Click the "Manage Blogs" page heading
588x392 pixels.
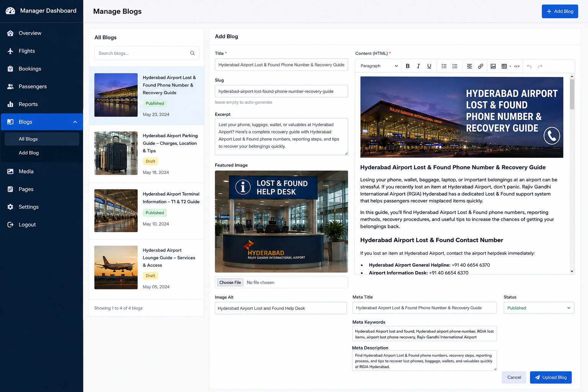click(117, 11)
